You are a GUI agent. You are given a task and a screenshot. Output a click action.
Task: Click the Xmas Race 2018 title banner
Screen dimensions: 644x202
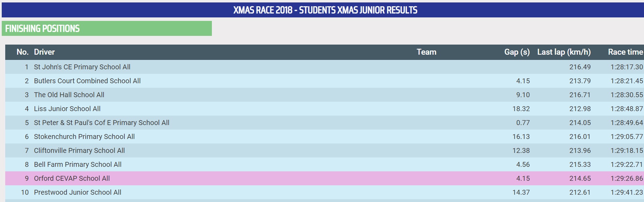(x=325, y=10)
